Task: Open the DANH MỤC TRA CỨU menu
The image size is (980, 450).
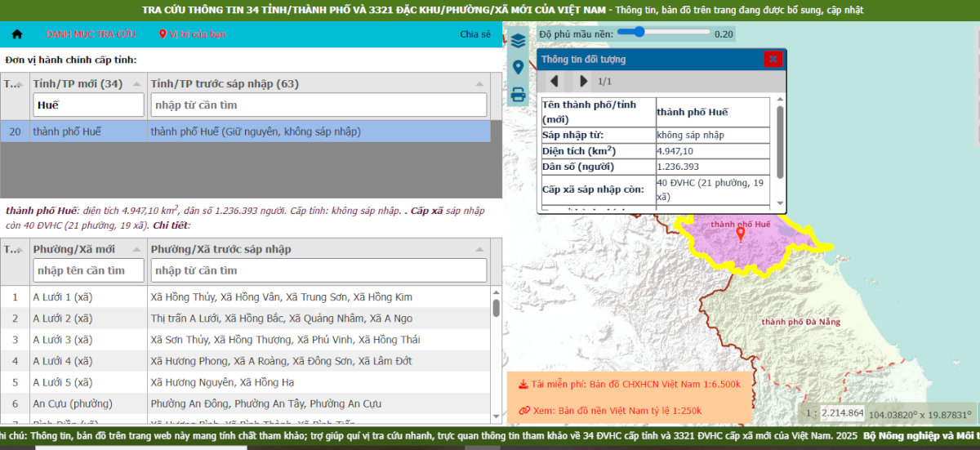Action: pos(91,34)
